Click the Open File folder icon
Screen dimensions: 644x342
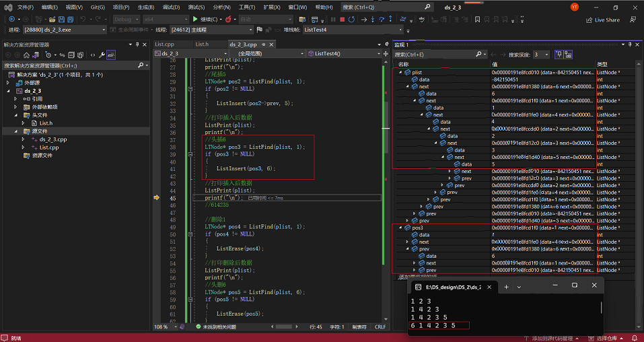52,20
